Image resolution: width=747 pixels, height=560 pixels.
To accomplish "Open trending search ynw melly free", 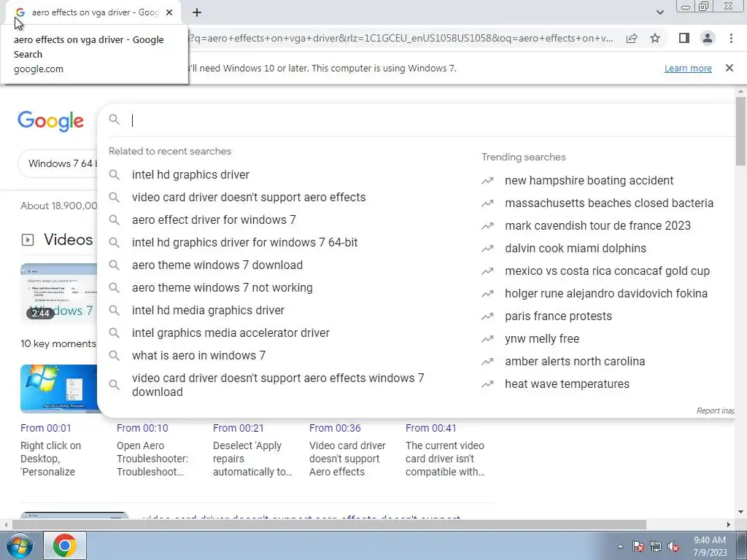I will [542, 339].
